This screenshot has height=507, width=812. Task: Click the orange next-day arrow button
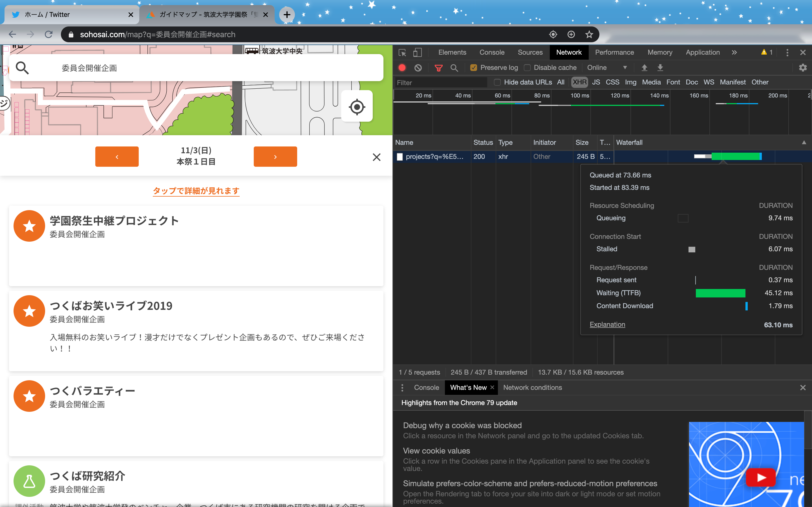pyautogui.click(x=275, y=157)
